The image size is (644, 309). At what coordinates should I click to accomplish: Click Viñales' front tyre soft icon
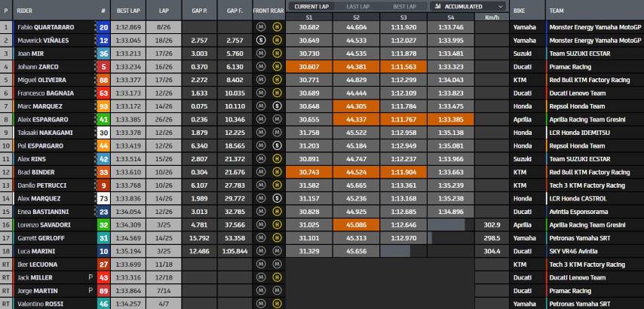click(260, 40)
